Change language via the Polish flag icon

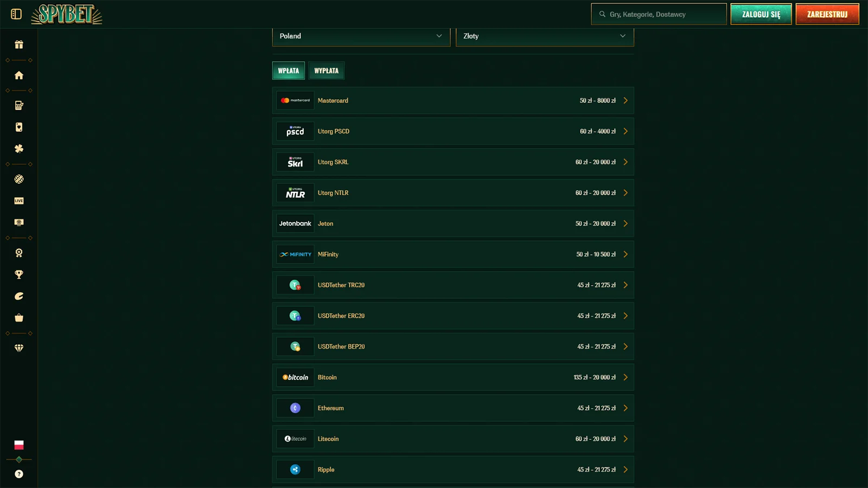tap(19, 445)
